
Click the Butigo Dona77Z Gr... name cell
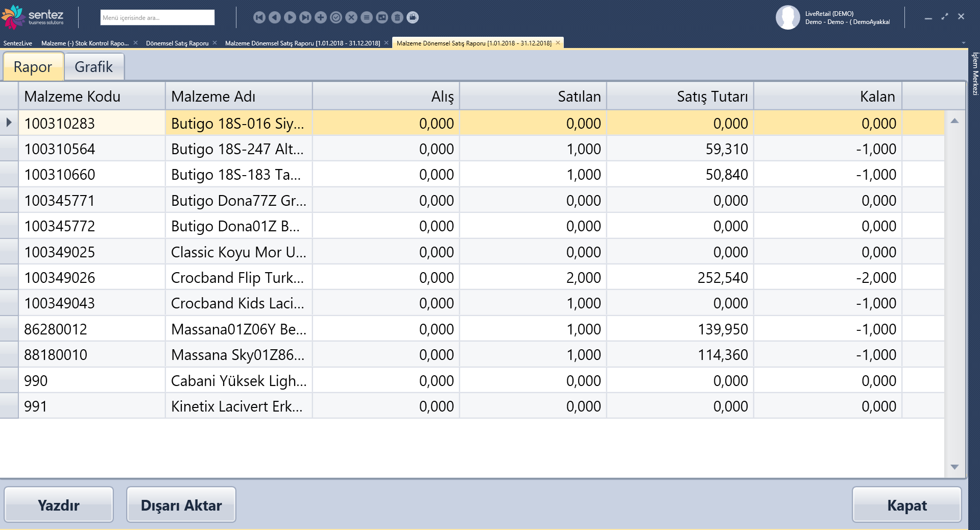pos(239,200)
